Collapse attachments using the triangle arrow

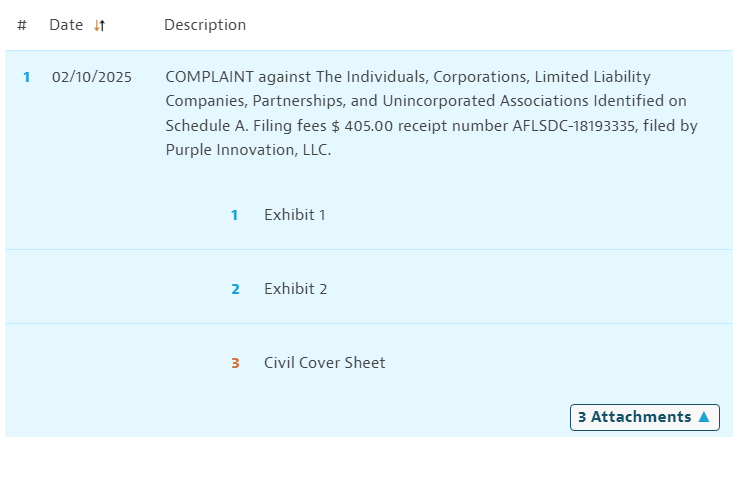[x=704, y=417]
